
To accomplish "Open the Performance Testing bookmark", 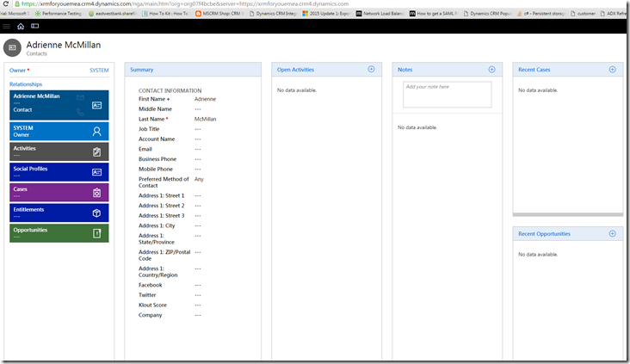I will [59, 14].
